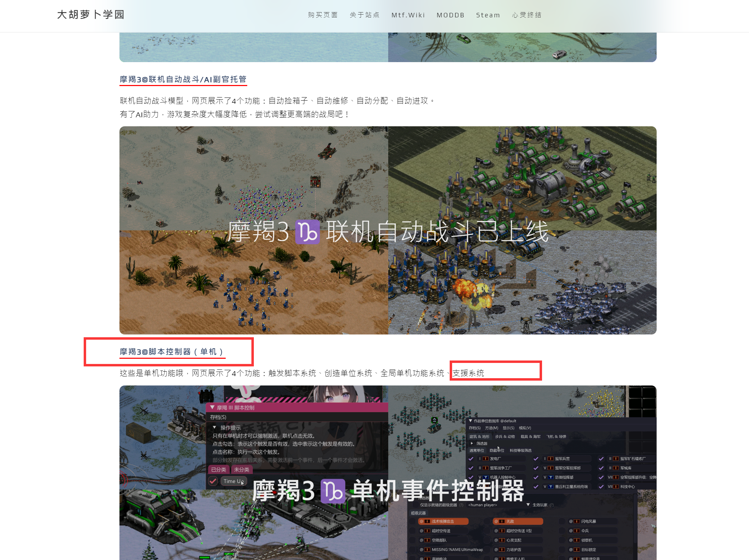The height and width of the screenshot is (560, 749).
Task: Click the line 有了AI助力，游戏复杂度大幅度降低
Action: click(234, 114)
